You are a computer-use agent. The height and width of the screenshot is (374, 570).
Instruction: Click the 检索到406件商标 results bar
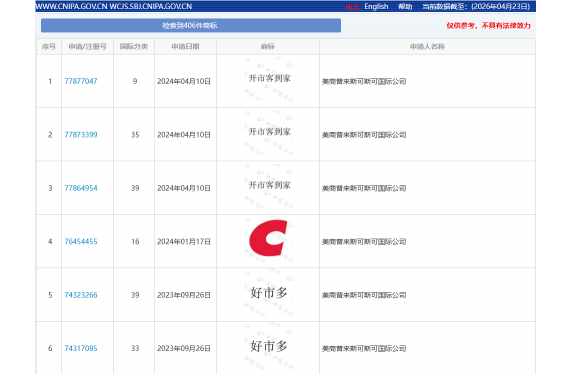coord(191,25)
